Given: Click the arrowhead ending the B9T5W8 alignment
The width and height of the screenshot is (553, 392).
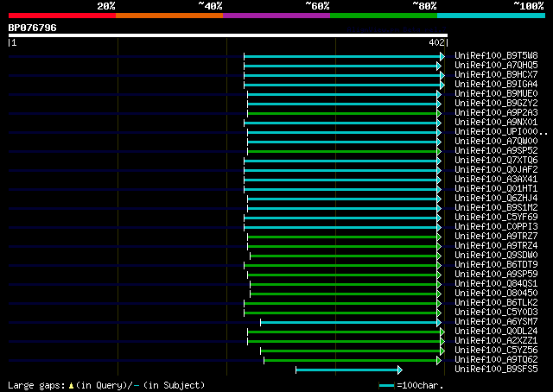Looking at the screenshot, I should 442,56.
